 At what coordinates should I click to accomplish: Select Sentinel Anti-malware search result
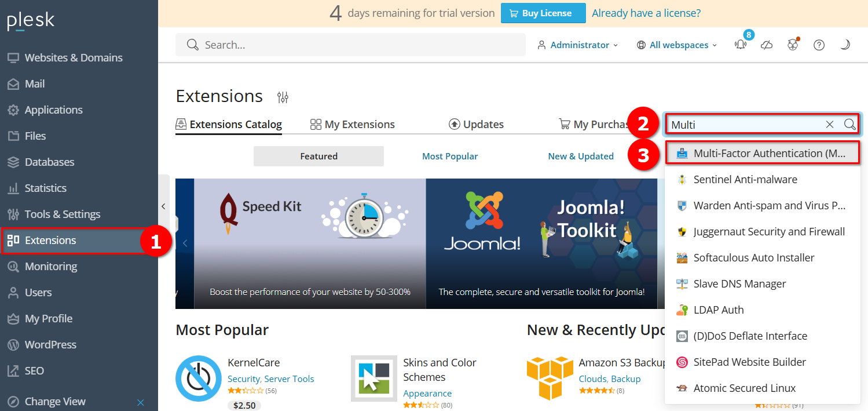[763, 179]
